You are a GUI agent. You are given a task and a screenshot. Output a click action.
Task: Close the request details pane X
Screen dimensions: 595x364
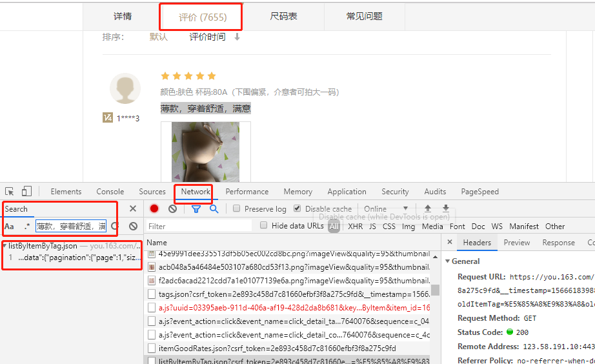(x=450, y=242)
